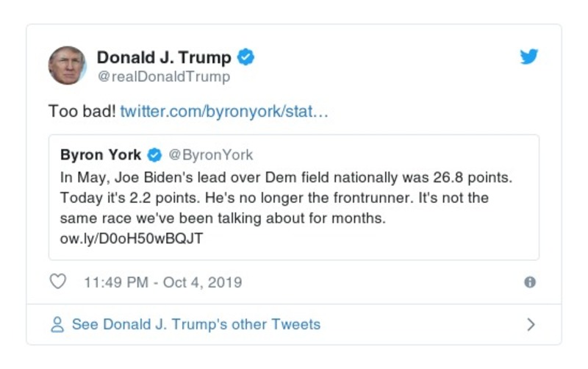588x369 pixels.
Task: See Donald J. Trump's other Tweets
Action: [196, 324]
